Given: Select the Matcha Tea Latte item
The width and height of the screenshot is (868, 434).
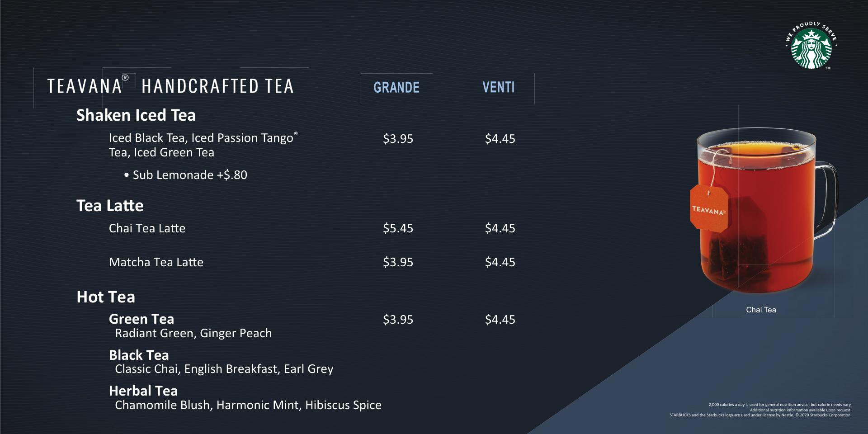Looking at the screenshot, I should click(x=156, y=262).
